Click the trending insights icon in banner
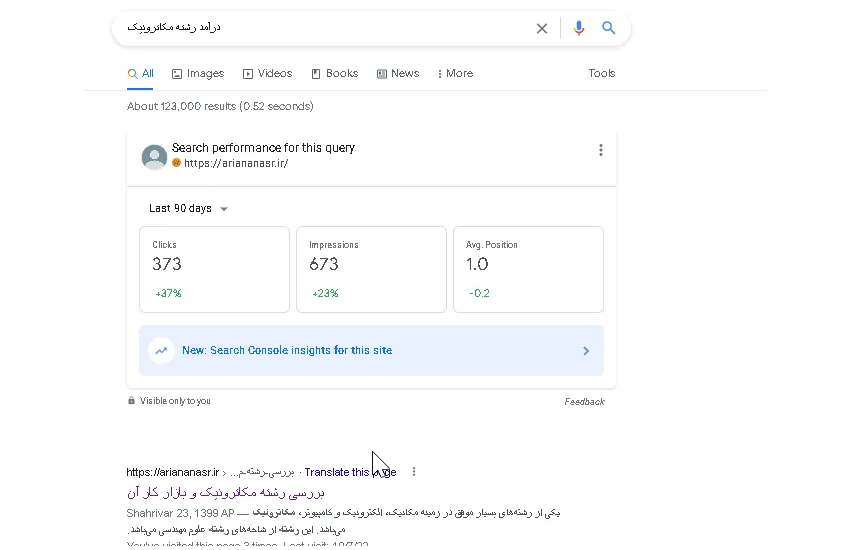Viewport: 850px width, 550px height. click(x=161, y=351)
